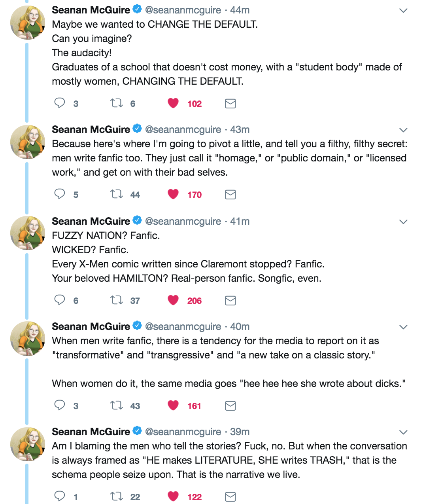This screenshot has height=504, width=423.
Task: Send the 40m tweet via direct message
Action: pos(230,405)
